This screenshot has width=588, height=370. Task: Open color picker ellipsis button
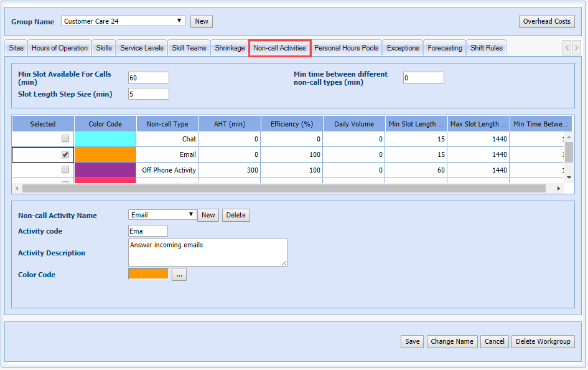coord(179,275)
